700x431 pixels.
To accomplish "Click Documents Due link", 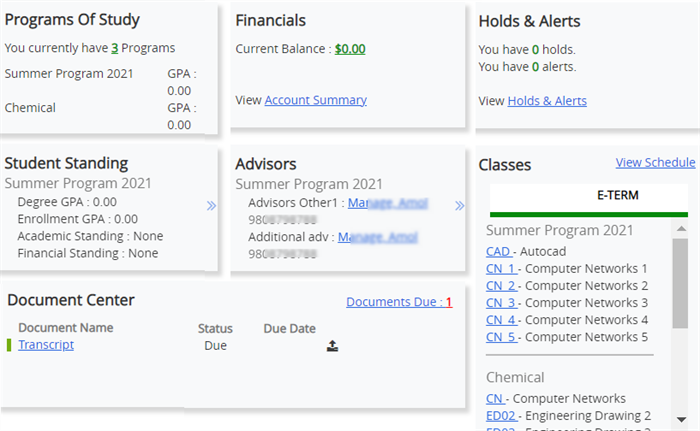I will pos(399,302).
